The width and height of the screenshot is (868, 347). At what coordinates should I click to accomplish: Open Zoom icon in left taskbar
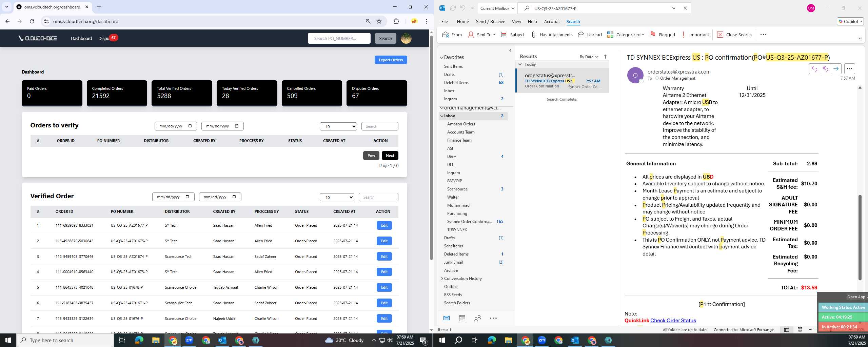pyautogui.click(x=189, y=340)
